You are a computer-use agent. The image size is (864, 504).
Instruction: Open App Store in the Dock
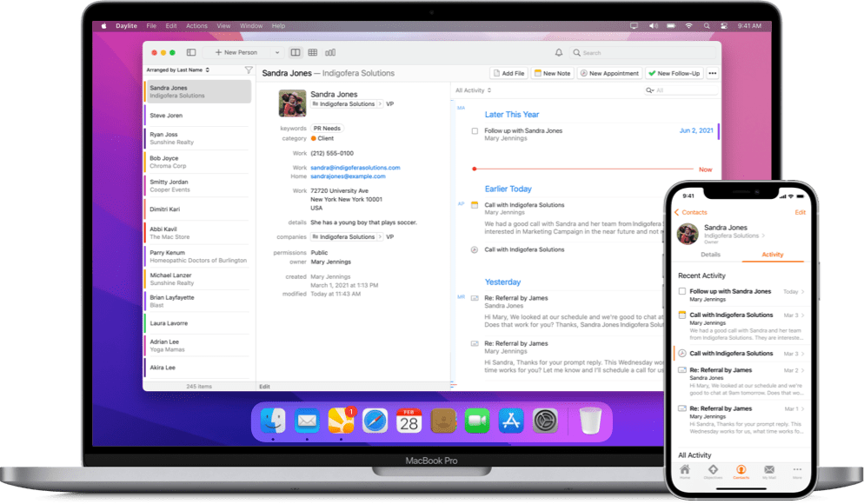(x=511, y=421)
